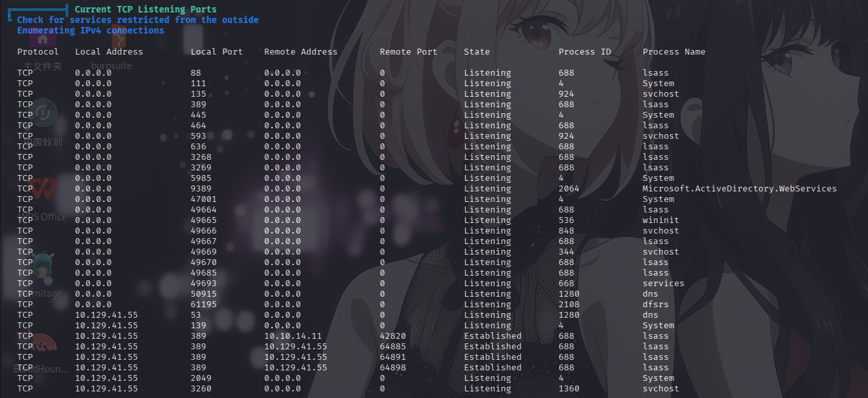
Task: Click the 'Current TCP Listening Ports' heading
Action: [145, 10]
